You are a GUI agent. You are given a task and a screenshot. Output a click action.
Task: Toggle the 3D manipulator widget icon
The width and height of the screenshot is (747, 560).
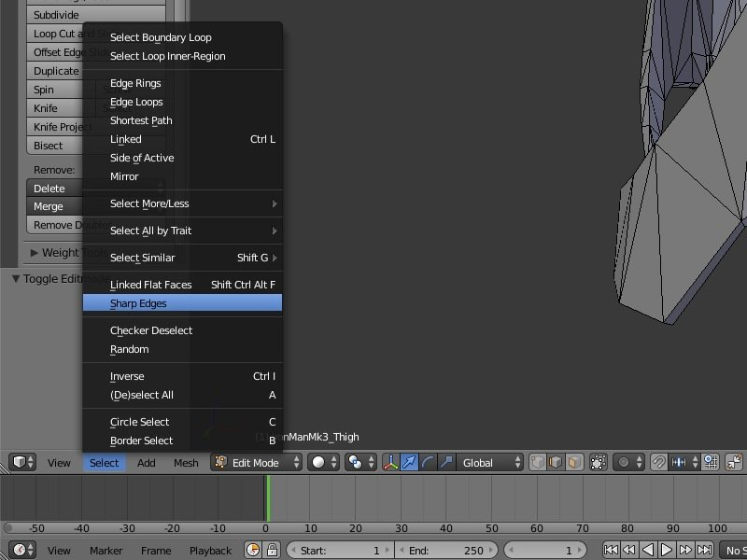(390, 462)
